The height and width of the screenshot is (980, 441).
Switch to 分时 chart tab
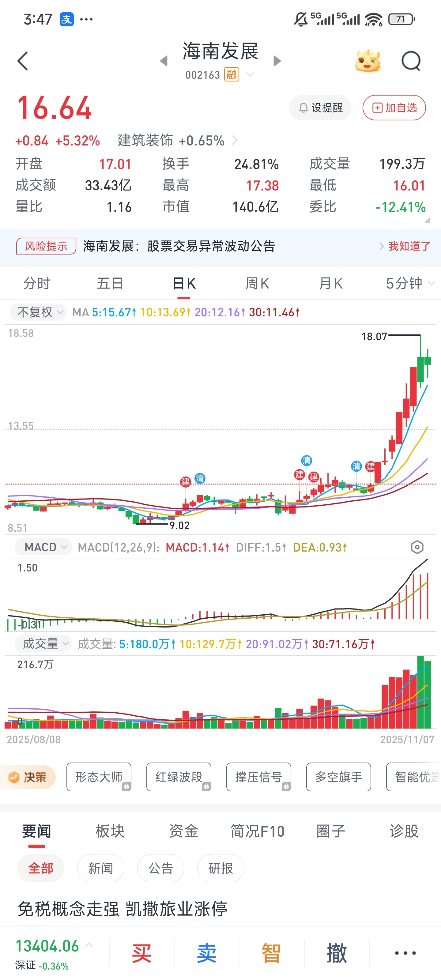pos(36,283)
